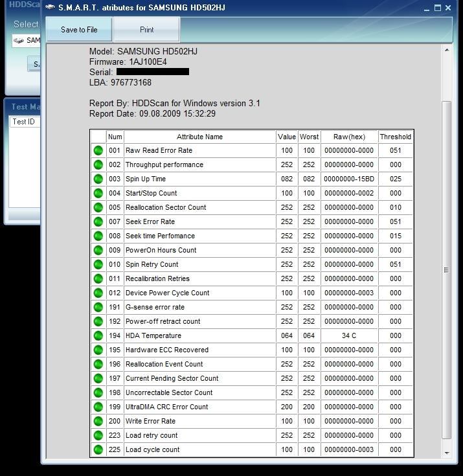Click green status icon for UltraDMA CRC Error Count
Image resolution: width=463 pixels, height=476 pixels.
coord(98,407)
